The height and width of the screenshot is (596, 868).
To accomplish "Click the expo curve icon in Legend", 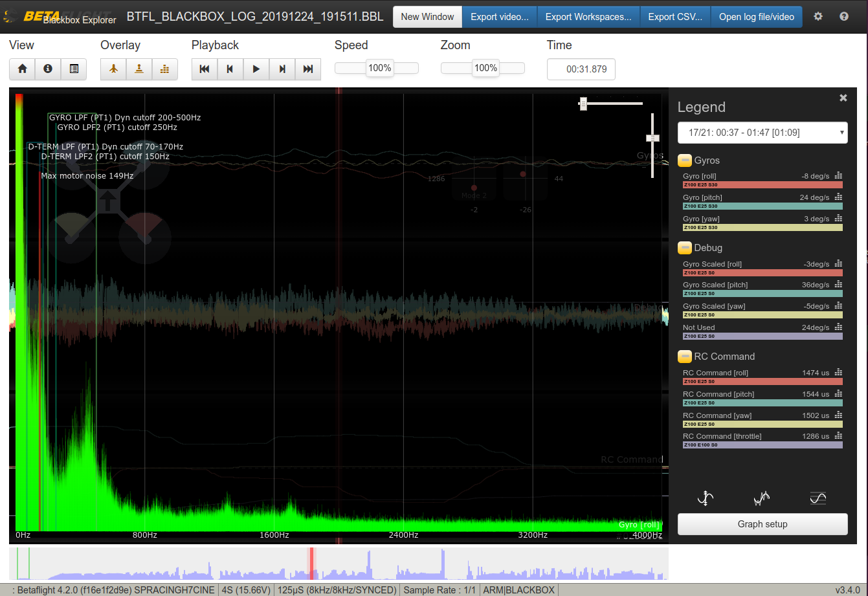I will tap(818, 498).
